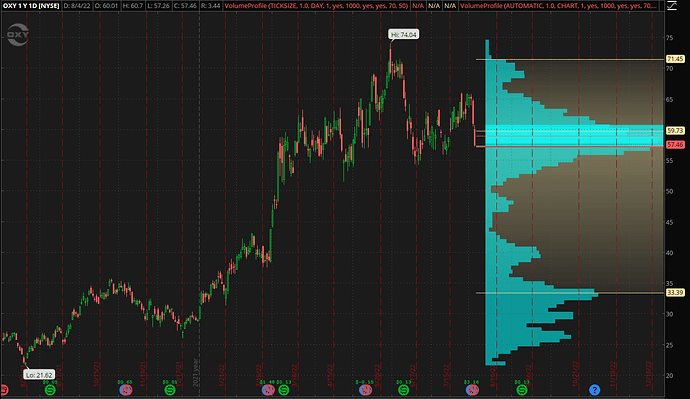Click the OXY 1 Y 1D [NYSE] symbol label
Image resolution: width=690 pixels, height=399 pixels.
point(31,6)
